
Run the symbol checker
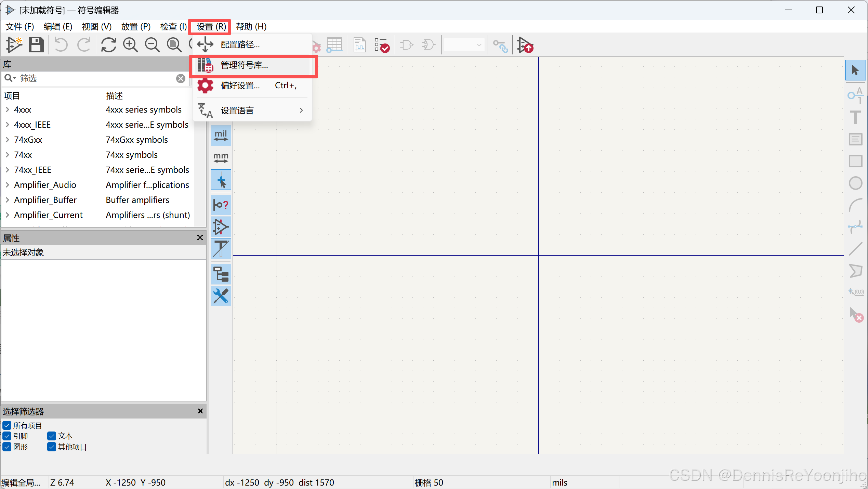[x=382, y=45]
